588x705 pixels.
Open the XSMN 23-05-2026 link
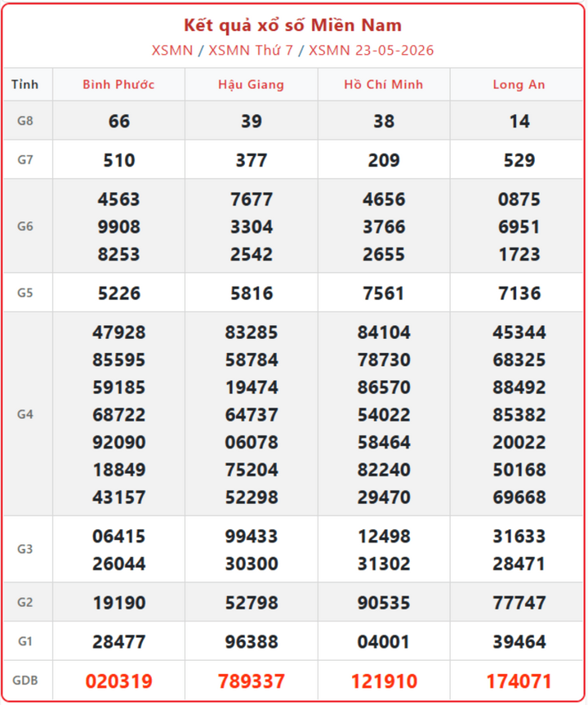click(372, 51)
